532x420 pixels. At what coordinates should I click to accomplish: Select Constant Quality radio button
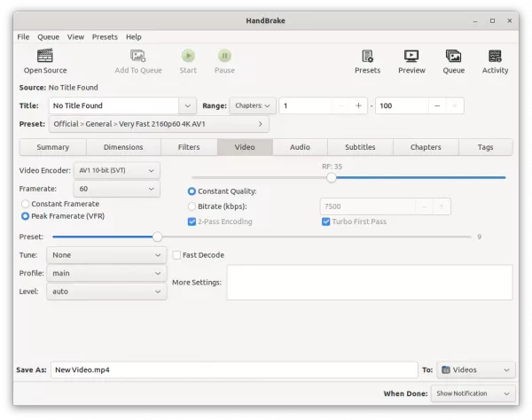tap(192, 191)
